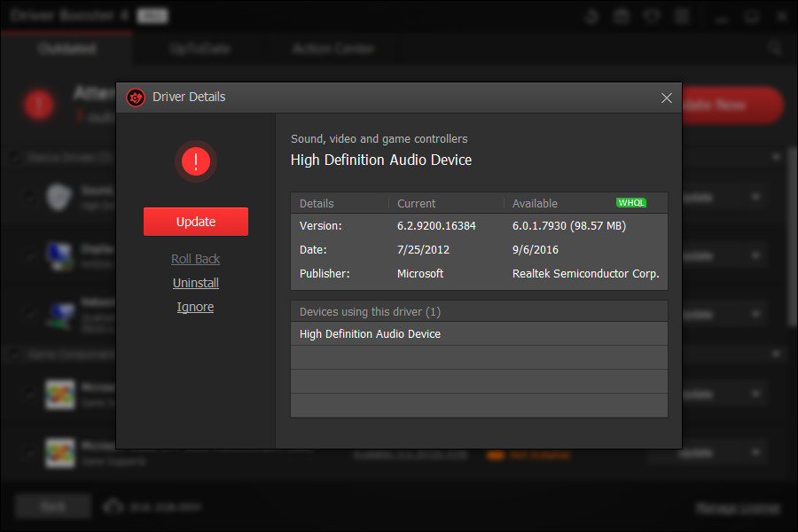Click the red warning exclamation icon
This screenshot has width=798, height=532.
[x=195, y=161]
